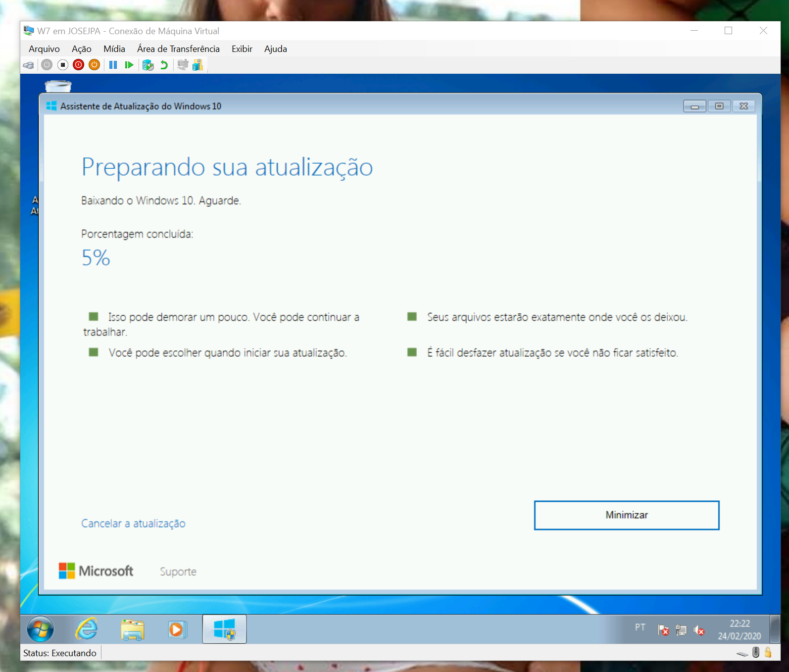Click the 'Status: Executando' status text
Image resolution: width=789 pixels, height=672 pixels.
pos(60,653)
